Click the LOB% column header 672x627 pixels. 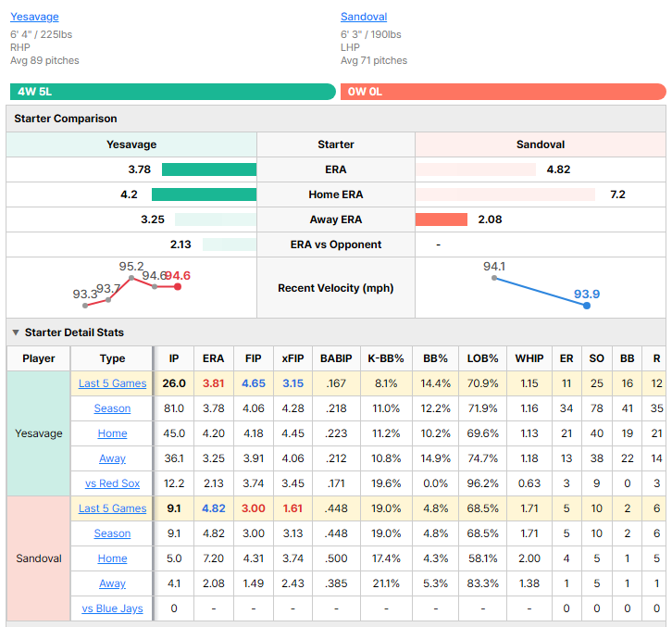coord(482,358)
